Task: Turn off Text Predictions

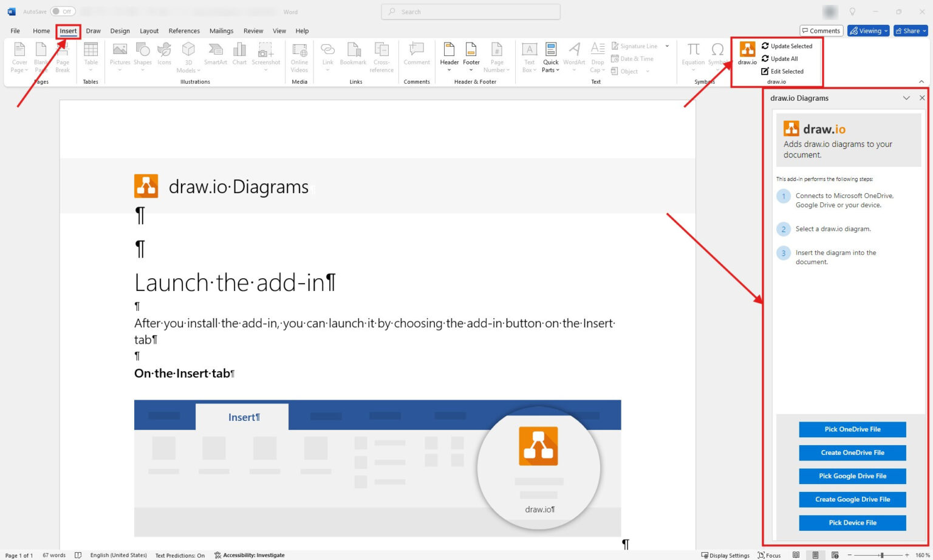Action: 180,555
